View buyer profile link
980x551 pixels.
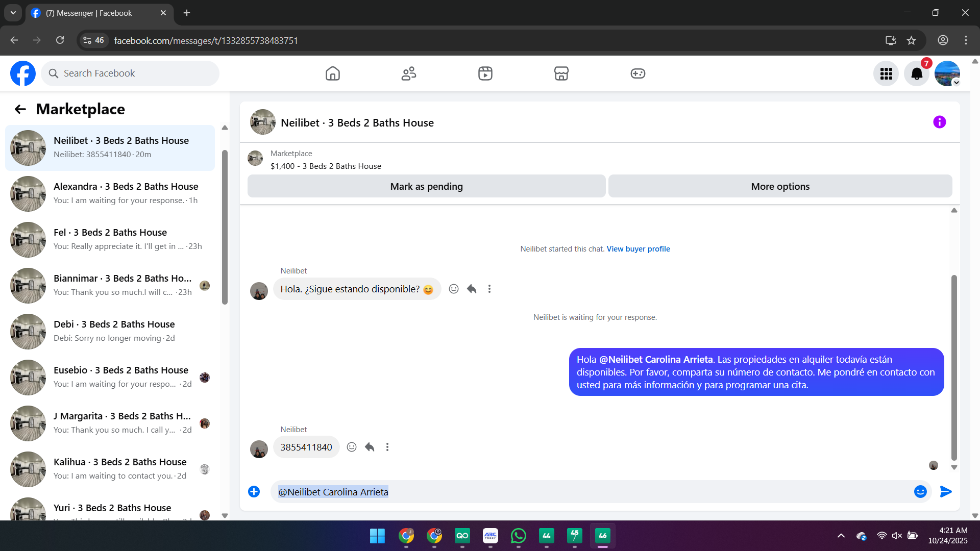coord(638,249)
